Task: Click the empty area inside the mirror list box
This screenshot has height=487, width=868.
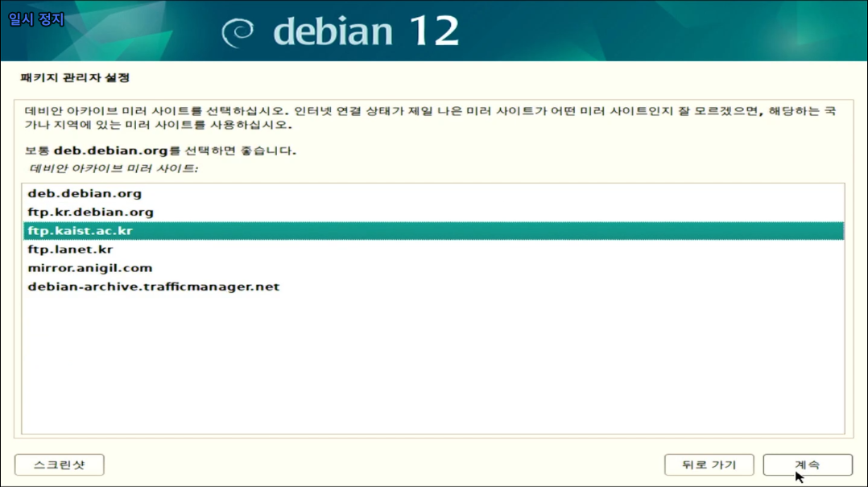Action: tap(433, 365)
